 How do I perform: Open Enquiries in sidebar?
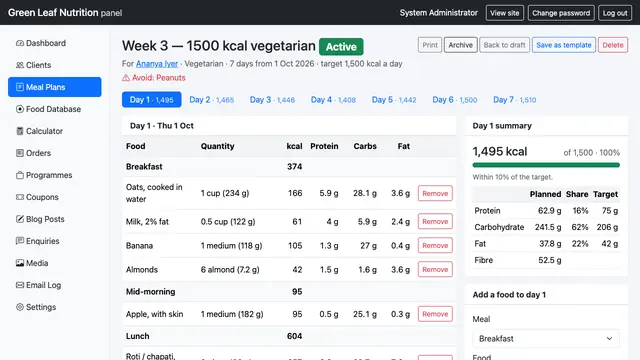click(55, 241)
